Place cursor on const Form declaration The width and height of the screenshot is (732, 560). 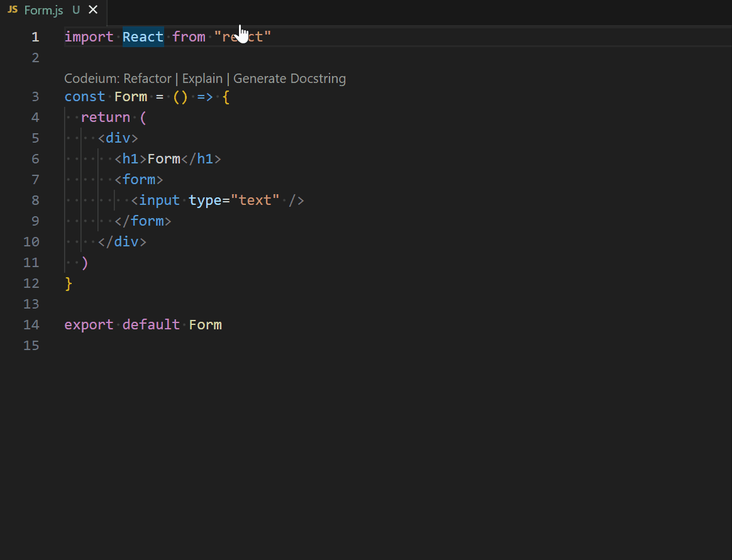tap(131, 96)
